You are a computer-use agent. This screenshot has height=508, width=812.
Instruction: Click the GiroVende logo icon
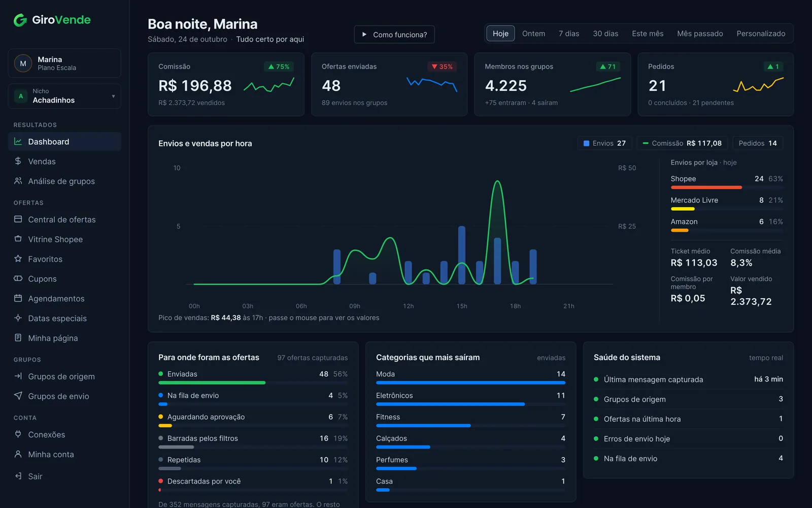point(20,20)
